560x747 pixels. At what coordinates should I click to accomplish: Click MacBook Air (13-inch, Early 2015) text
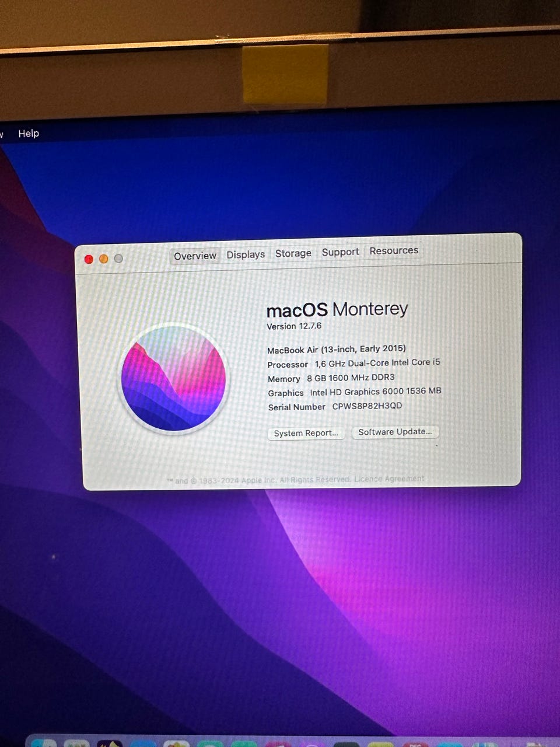[337, 349]
